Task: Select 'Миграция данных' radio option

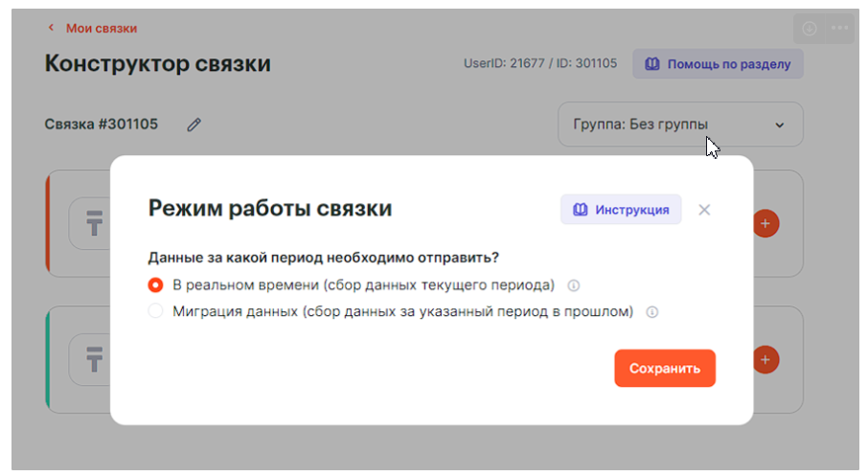Action: pos(155,311)
